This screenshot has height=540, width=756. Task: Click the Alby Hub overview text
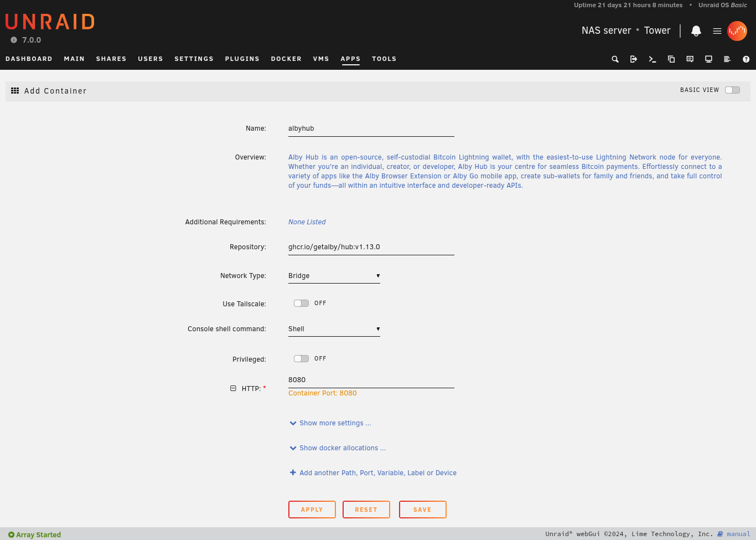coord(505,171)
